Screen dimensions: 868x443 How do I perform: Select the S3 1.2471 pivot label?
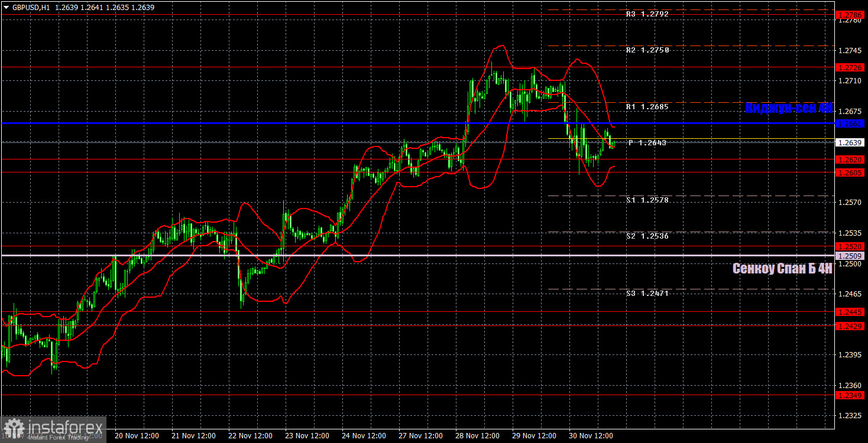[x=647, y=293]
